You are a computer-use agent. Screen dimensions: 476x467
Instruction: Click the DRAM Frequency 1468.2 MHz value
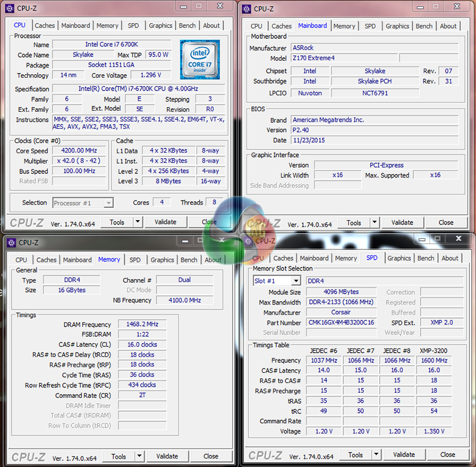[x=142, y=324]
